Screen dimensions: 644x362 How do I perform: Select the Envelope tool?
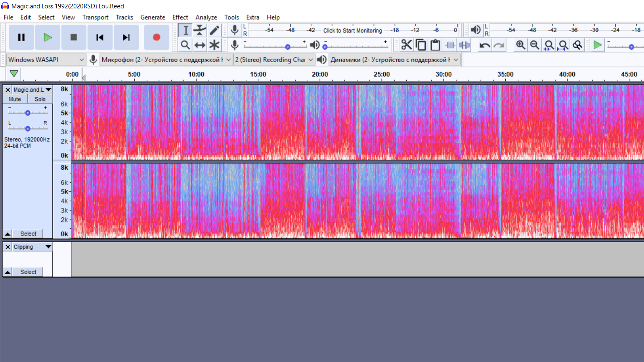click(200, 30)
